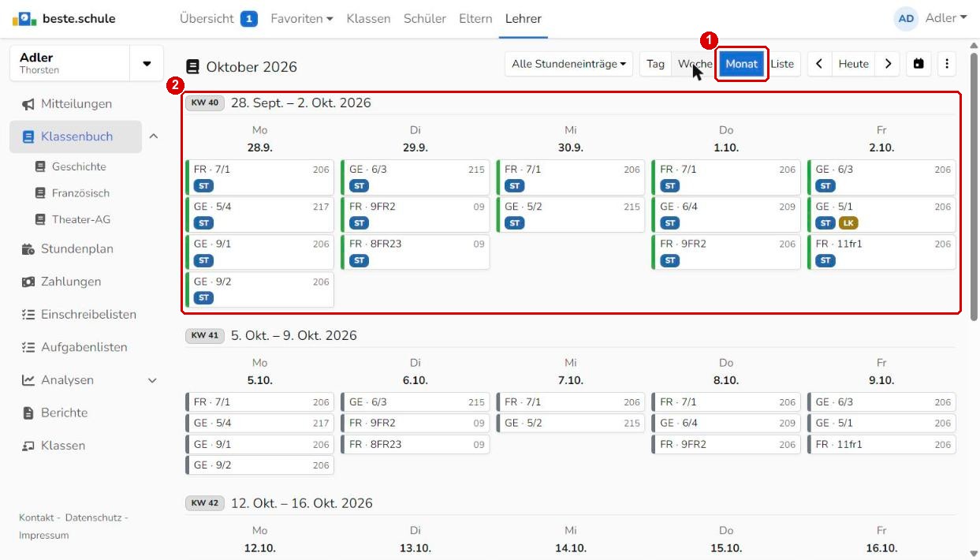
Task: Click the Aufgabenlisten checklist icon
Action: click(x=28, y=347)
